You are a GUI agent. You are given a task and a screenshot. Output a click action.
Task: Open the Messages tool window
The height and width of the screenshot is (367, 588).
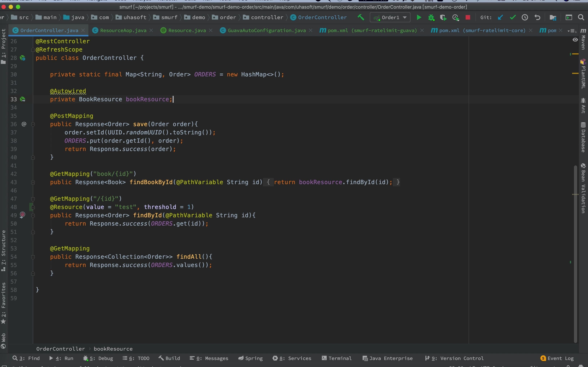(209, 358)
